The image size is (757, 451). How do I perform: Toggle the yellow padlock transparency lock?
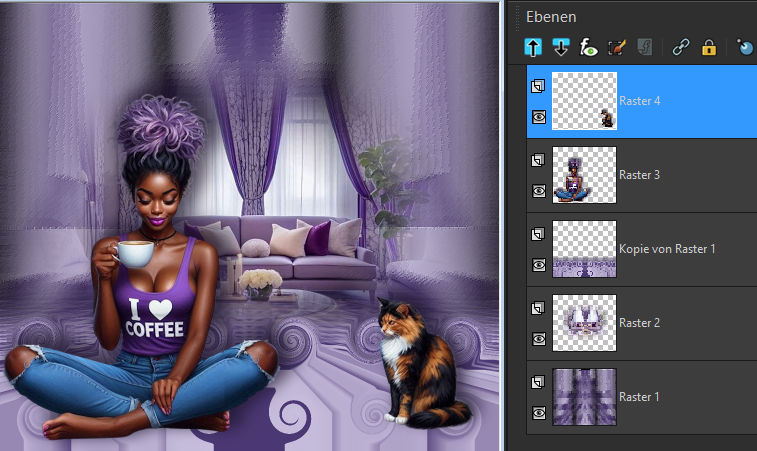pos(709,47)
